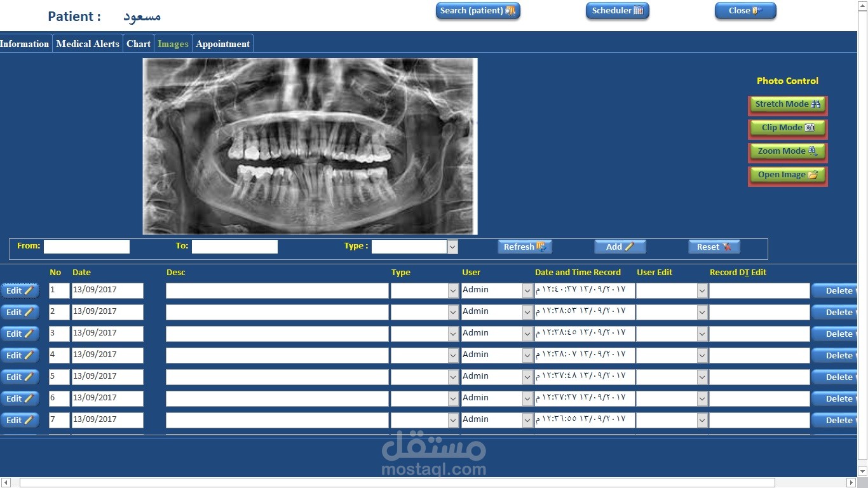
Task: Delete record number 2
Action: [x=835, y=312]
